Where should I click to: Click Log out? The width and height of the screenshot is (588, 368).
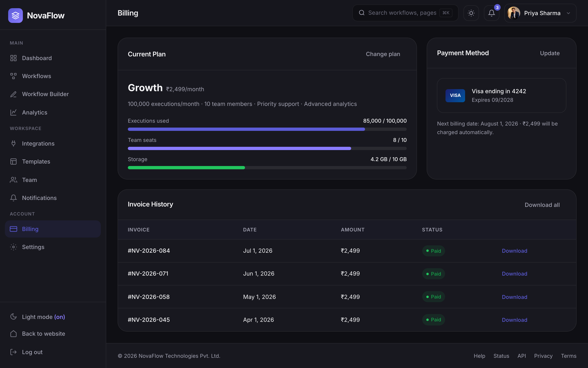53,352
